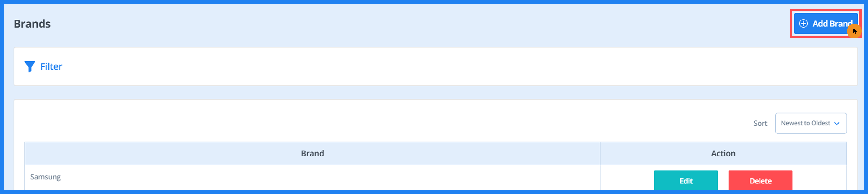Click the gap between Edit and Delete buttons
Image resolution: width=868 pixels, height=194 pixels.
click(723, 181)
